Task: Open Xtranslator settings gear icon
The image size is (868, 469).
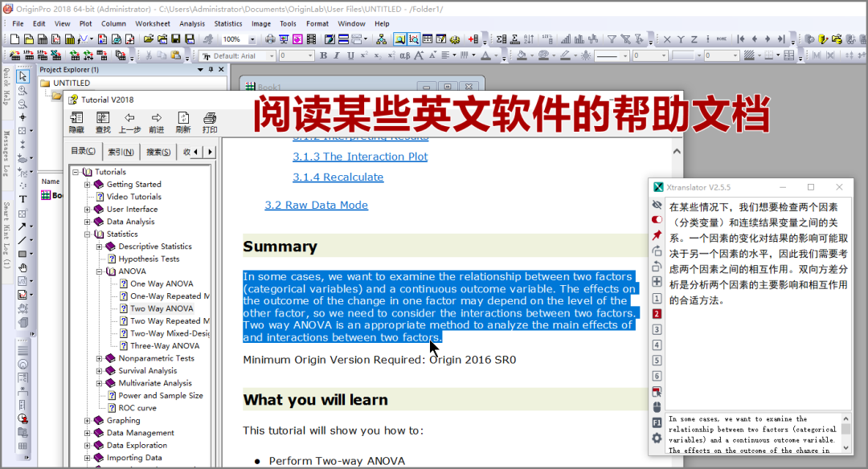Action: (657, 438)
